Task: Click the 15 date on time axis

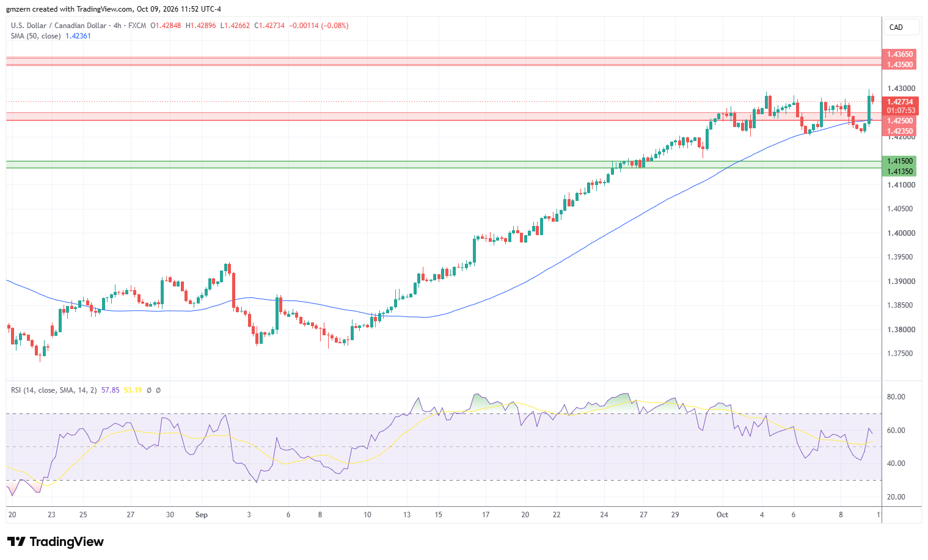Action: [x=438, y=515]
